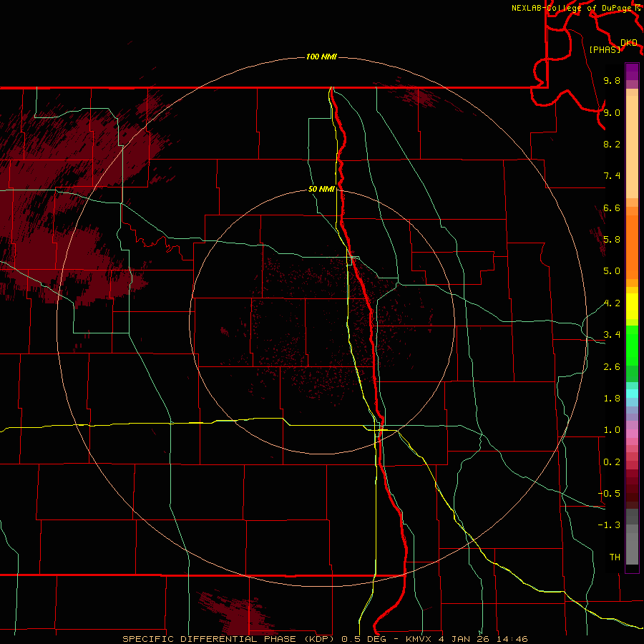Select the pink segment of color bar
The width and height of the screenshot is (644, 644).
[632, 434]
